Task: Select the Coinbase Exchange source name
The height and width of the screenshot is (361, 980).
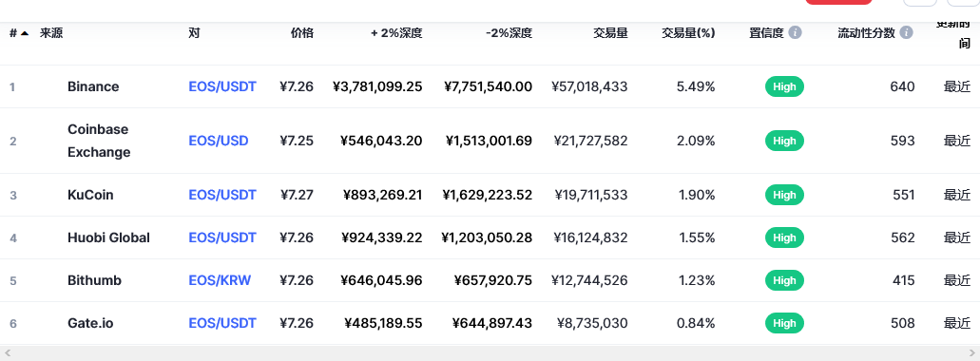Action: coord(99,141)
